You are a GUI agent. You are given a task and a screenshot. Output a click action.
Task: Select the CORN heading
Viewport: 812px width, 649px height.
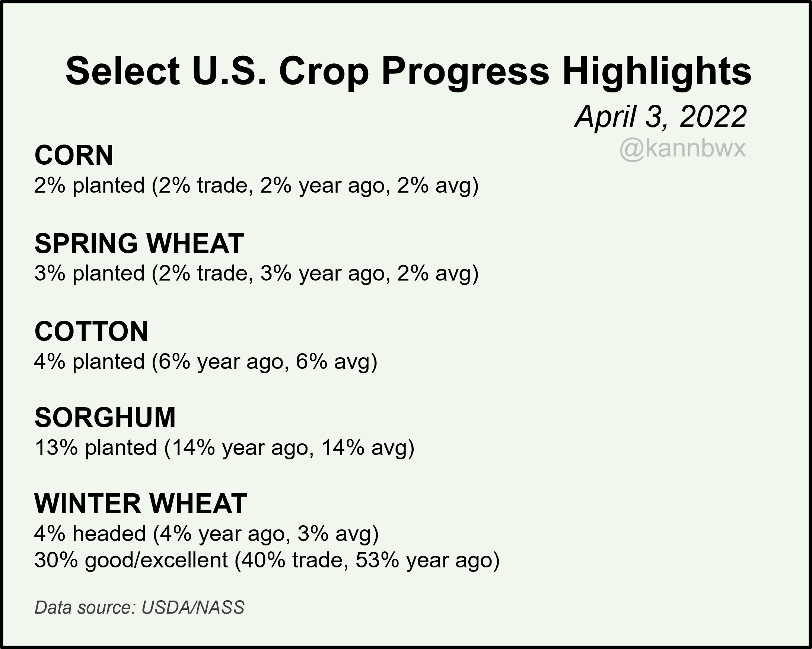point(74,155)
